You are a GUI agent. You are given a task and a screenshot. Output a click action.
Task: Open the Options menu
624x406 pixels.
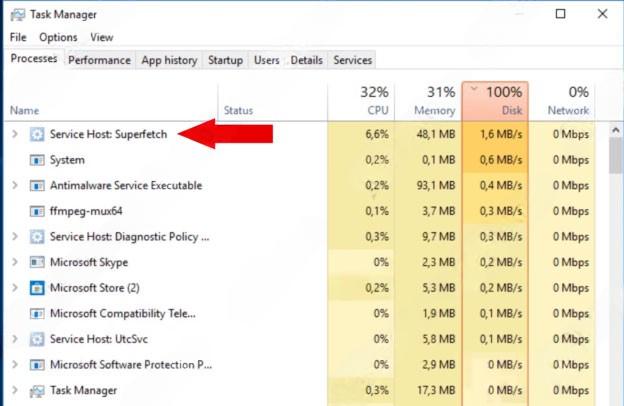coord(58,37)
